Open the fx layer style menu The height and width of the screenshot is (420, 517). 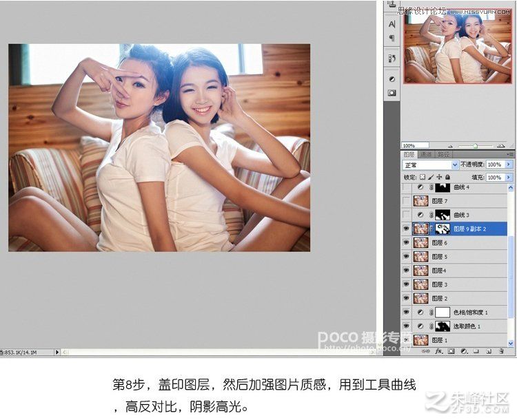pyautogui.click(x=438, y=351)
